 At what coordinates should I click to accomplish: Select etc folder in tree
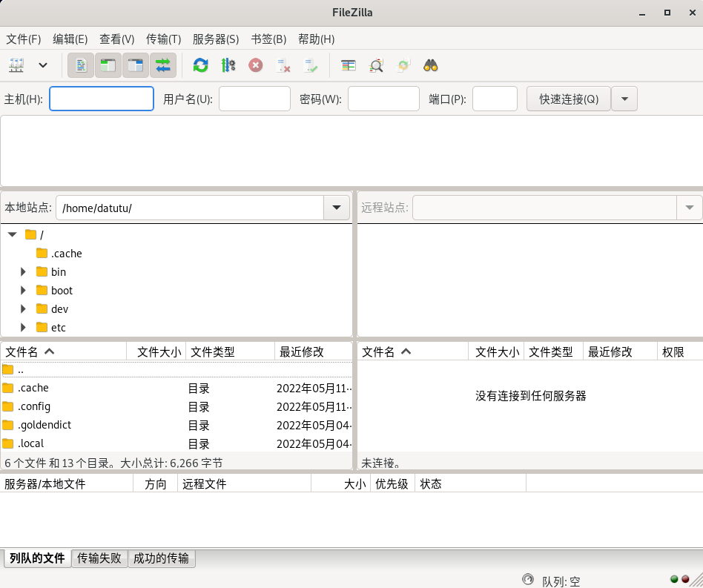coord(51,328)
